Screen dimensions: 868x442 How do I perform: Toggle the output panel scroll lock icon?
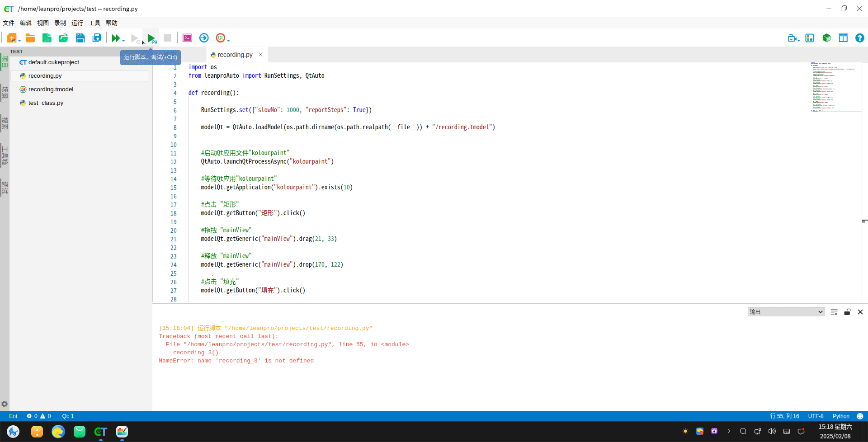point(847,312)
